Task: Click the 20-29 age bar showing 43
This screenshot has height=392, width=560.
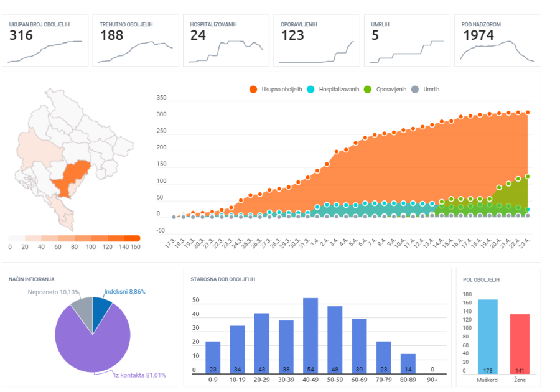Action: tap(261, 343)
